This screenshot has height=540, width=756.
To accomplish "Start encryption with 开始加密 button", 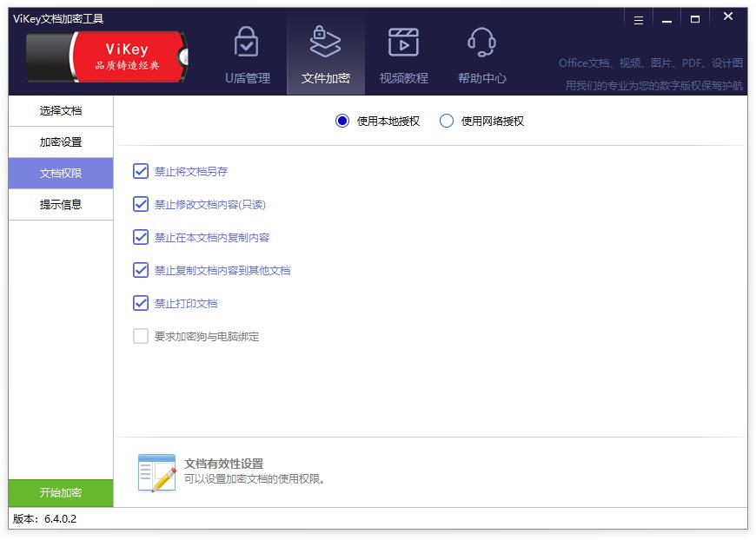I will (61, 493).
